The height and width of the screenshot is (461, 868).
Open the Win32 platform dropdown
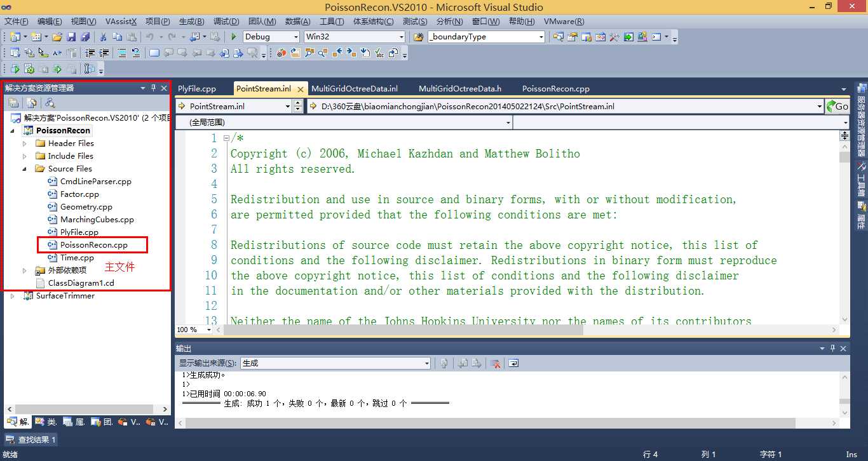401,37
